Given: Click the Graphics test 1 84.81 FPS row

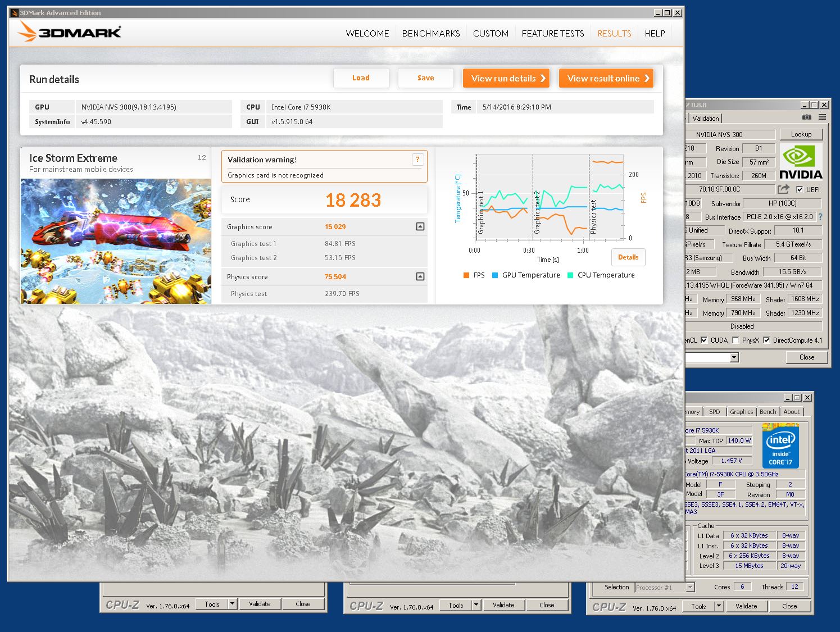Looking at the screenshot, I should [x=324, y=244].
